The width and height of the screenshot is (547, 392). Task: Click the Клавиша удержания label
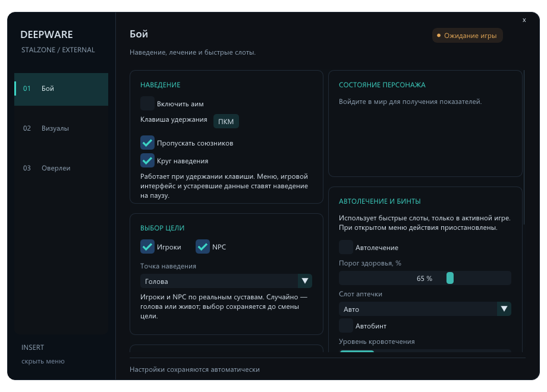(x=174, y=119)
